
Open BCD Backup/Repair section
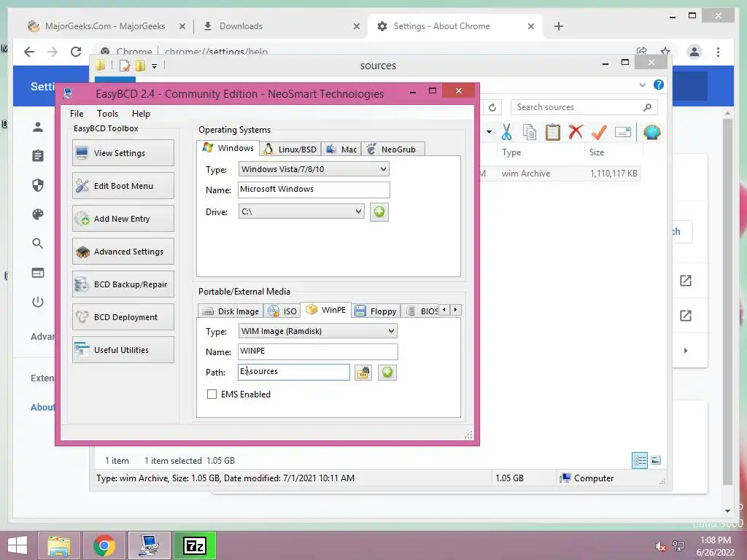point(123,284)
